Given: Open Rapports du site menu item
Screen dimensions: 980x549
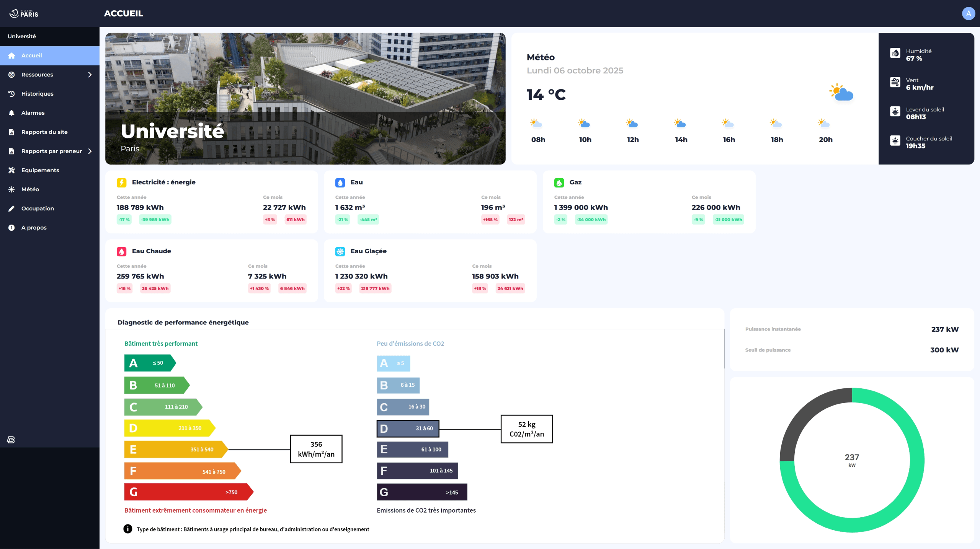Looking at the screenshot, I should [x=44, y=132].
